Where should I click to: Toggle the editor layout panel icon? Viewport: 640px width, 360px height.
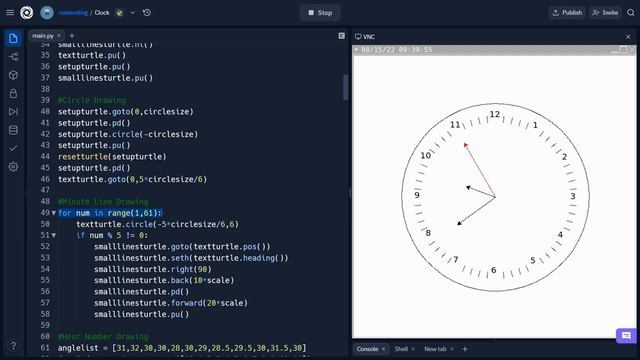tap(342, 36)
